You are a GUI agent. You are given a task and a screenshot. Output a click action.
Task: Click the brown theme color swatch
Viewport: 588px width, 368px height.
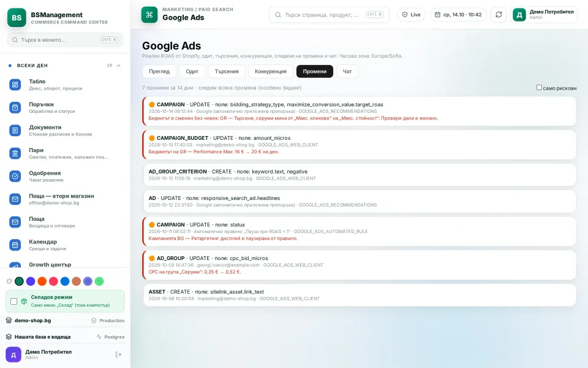click(77, 282)
